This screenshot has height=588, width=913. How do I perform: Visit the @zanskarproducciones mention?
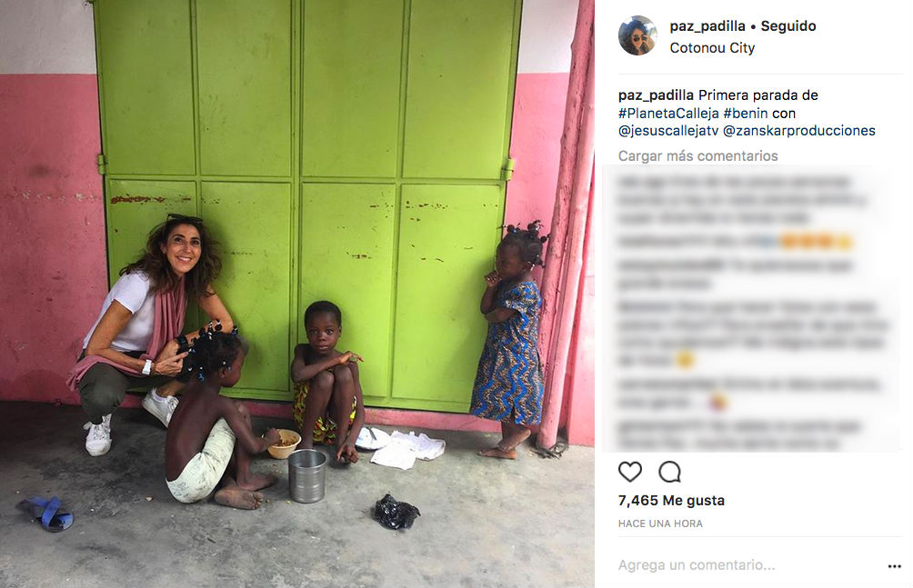coord(798,131)
